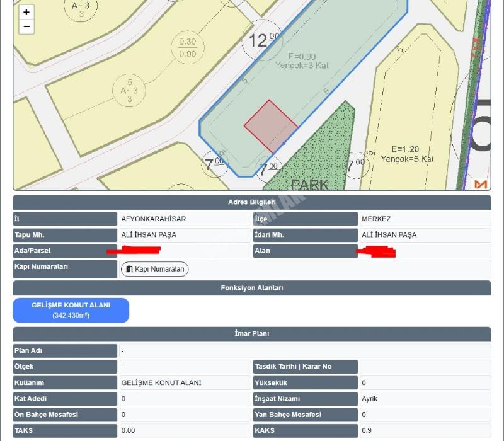The height and width of the screenshot is (441, 504).
Task: Click the 'Yükseklik' label cell
Action: pyautogui.click(x=306, y=383)
